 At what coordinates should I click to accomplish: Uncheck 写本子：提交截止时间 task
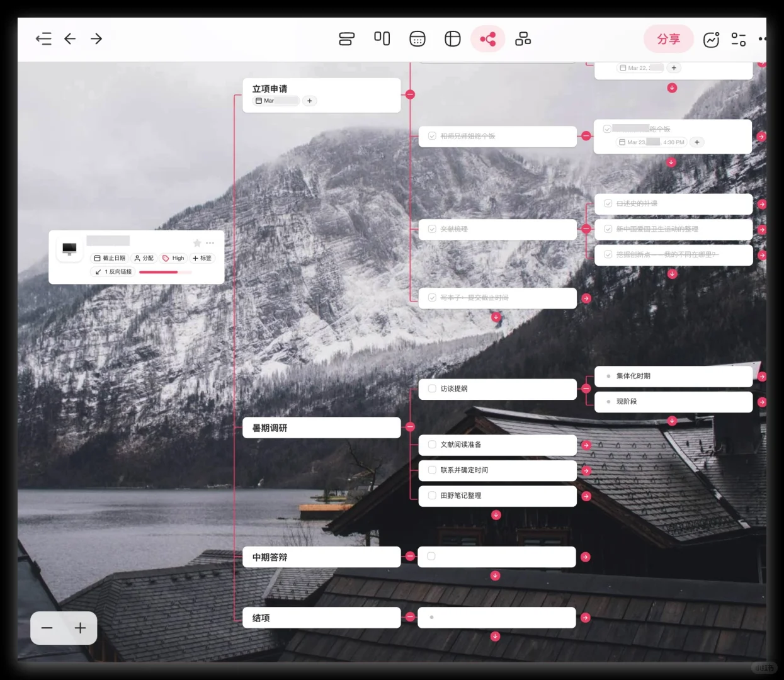432,297
